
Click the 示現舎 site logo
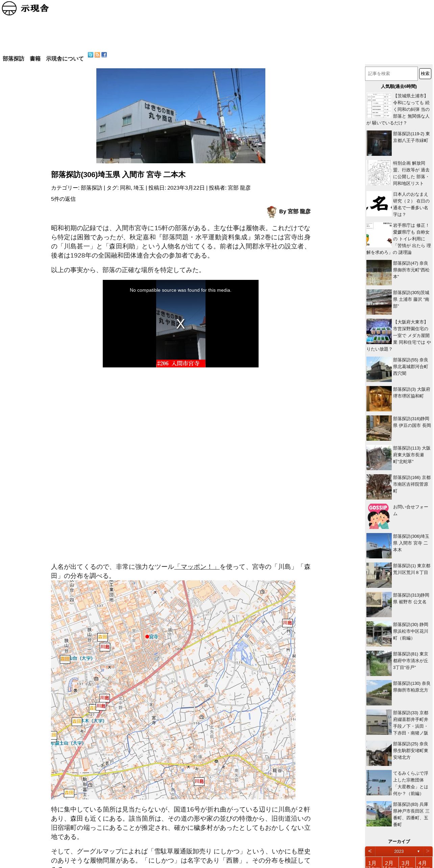point(25,8)
